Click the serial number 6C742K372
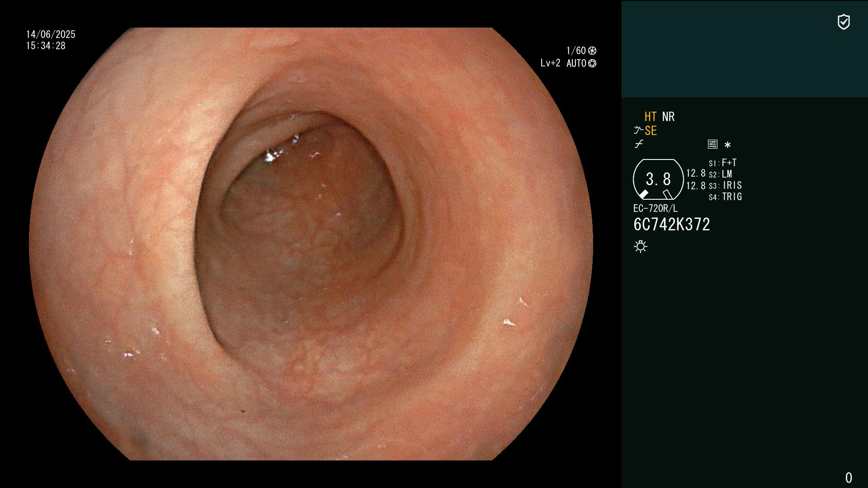The width and height of the screenshot is (868, 488). point(672,225)
